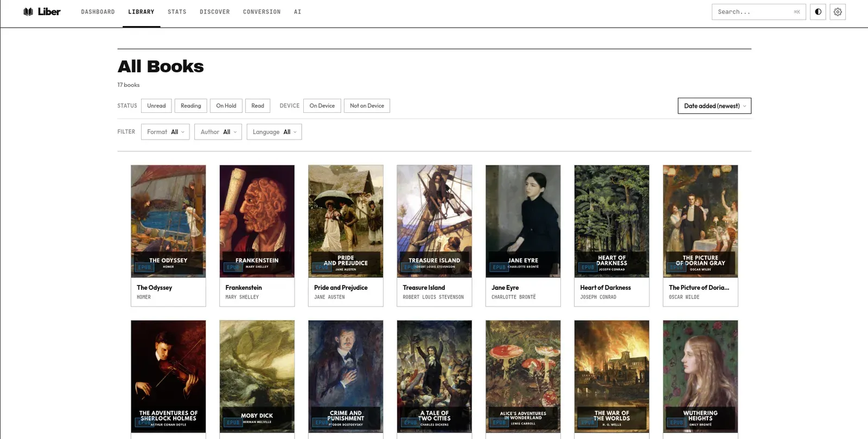Screen dimensions: 868x439
Task: Open the Pride and Prejudice cover
Action: pyautogui.click(x=346, y=221)
